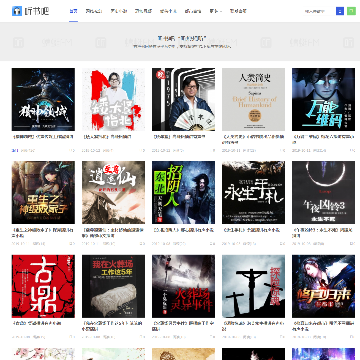The height and width of the screenshot is (360, 360).
Task: Focus the search input field in the header
Action: click(x=318, y=11)
